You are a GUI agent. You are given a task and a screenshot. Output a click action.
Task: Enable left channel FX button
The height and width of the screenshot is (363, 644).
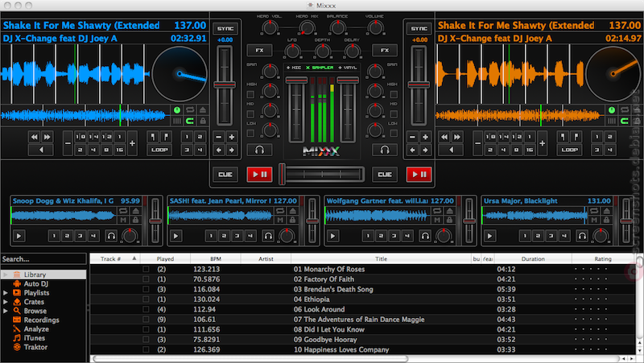[259, 50]
